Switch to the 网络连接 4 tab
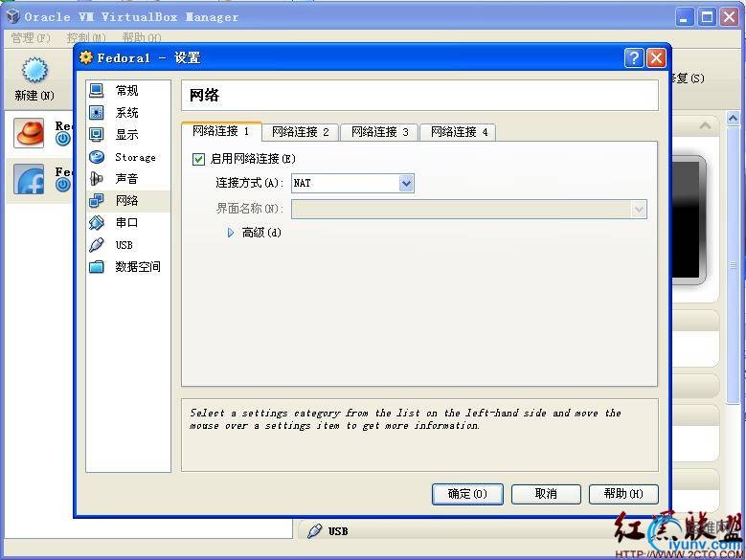The image size is (746, 560). 459,132
